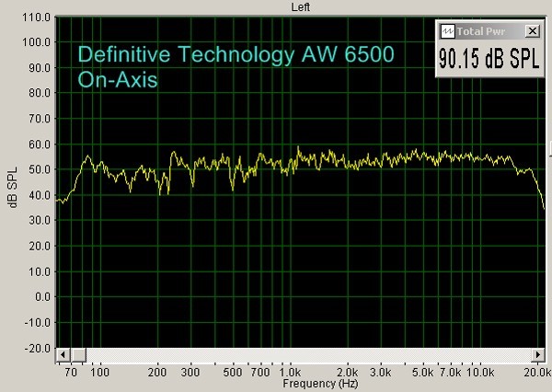
Task: Click the 30.0 y-axis value
Action: point(40,220)
